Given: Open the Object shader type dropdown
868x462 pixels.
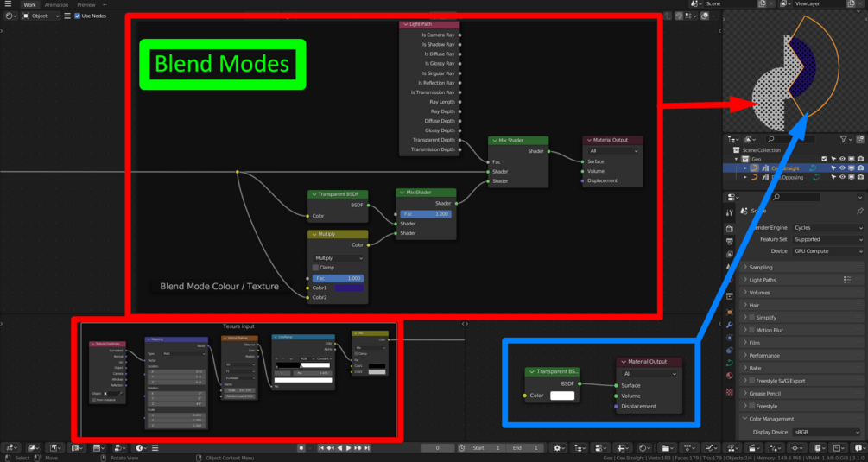Looking at the screenshot, I should click(x=41, y=16).
